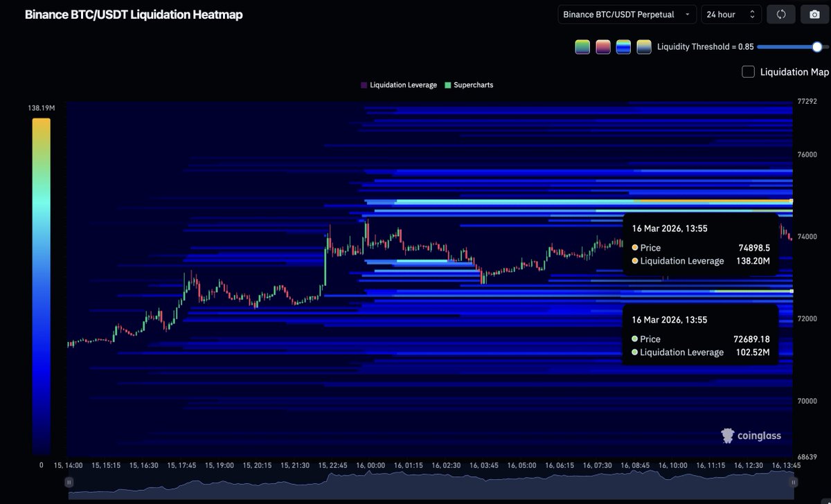The image size is (831, 504).
Task: Take a screenshot using the camera icon
Action: coord(816,14)
